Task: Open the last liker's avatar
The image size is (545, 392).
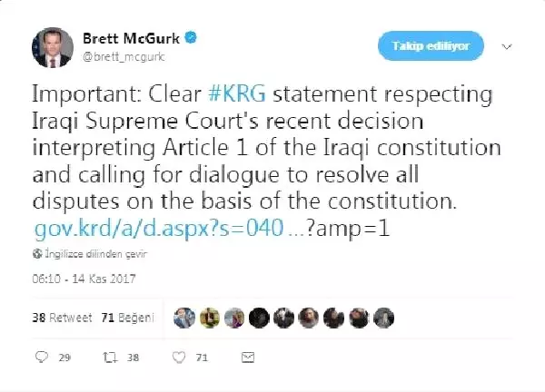Action: pyautogui.click(x=383, y=318)
